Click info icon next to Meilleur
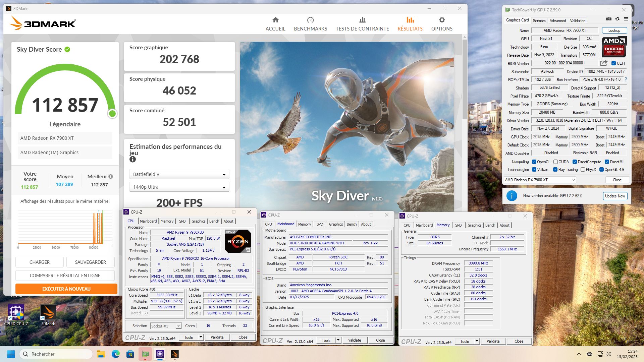 point(111,176)
